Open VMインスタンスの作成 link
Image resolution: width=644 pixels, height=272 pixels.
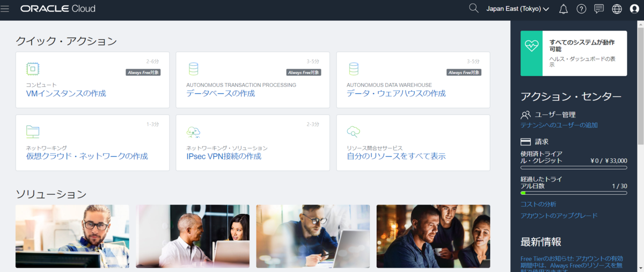click(66, 93)
